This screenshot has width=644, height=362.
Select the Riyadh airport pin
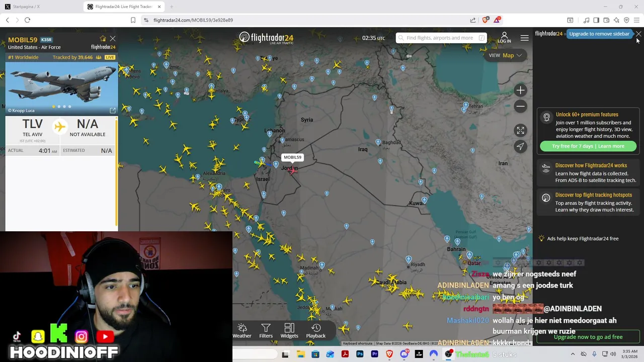[409, 260]
